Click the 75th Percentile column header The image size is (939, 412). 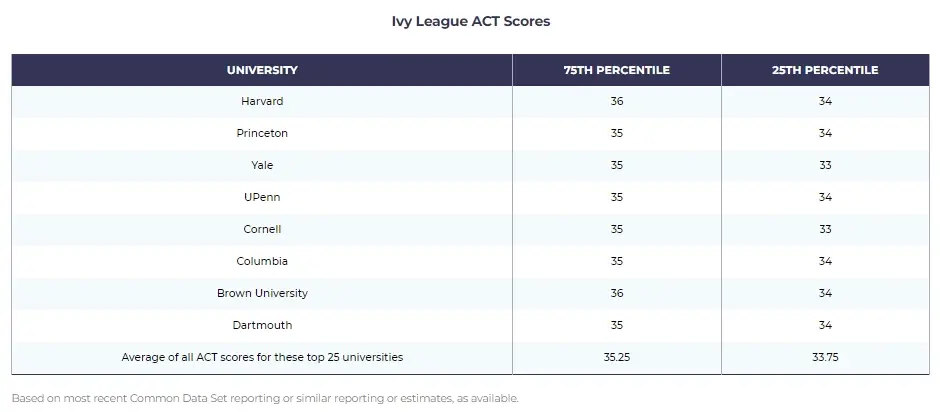616,70
